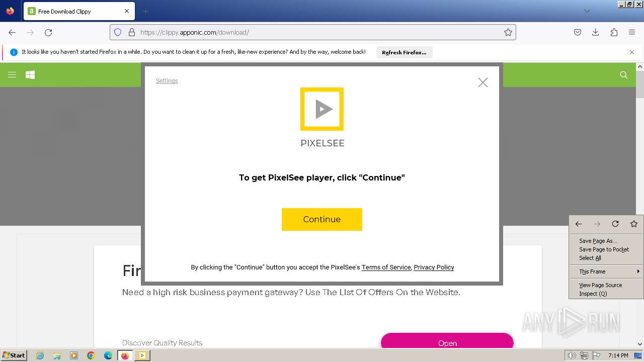Expand the List all tabs chevron
This screenshot has width=644, height=362.
pyautogui.click(x=587, y=11)
